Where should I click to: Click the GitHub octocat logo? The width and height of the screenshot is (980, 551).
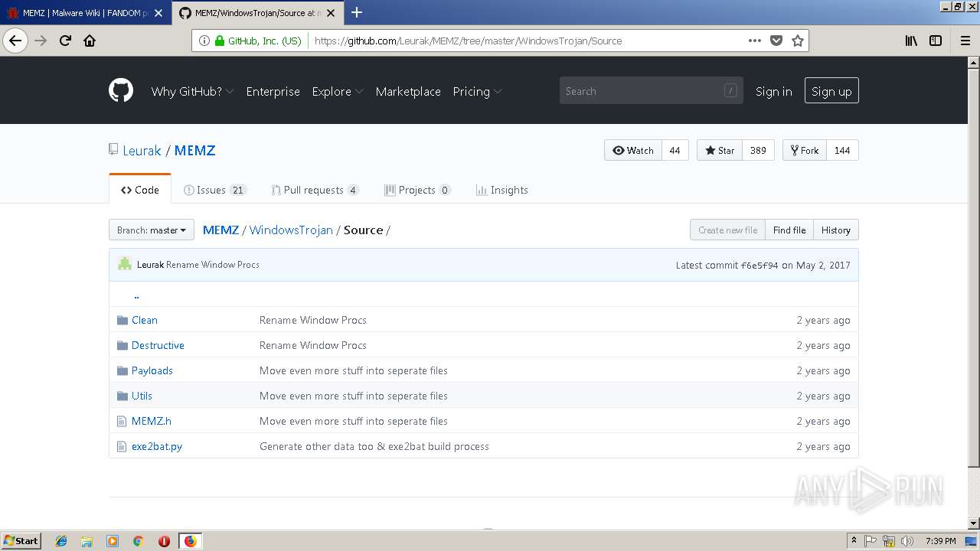click(121, 91)
